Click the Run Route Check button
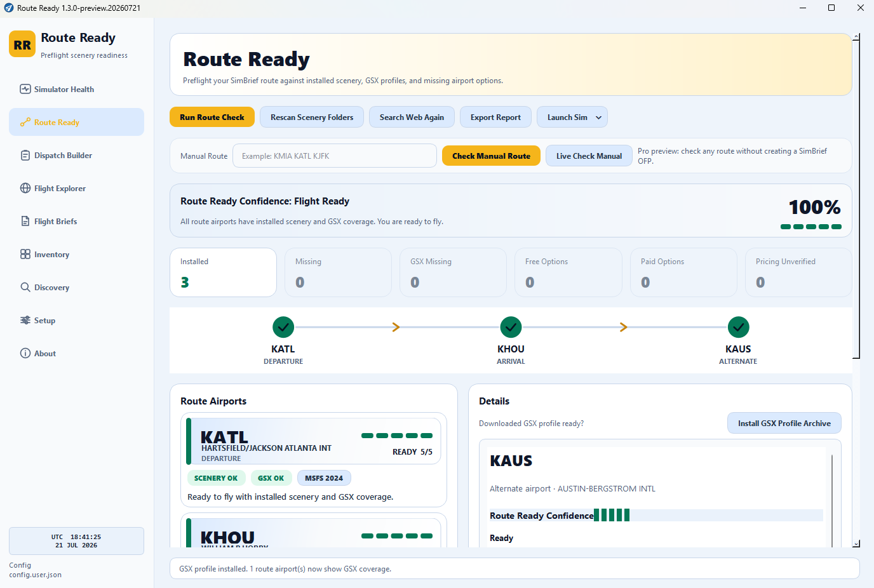874x588 pixels. [212, 117]
